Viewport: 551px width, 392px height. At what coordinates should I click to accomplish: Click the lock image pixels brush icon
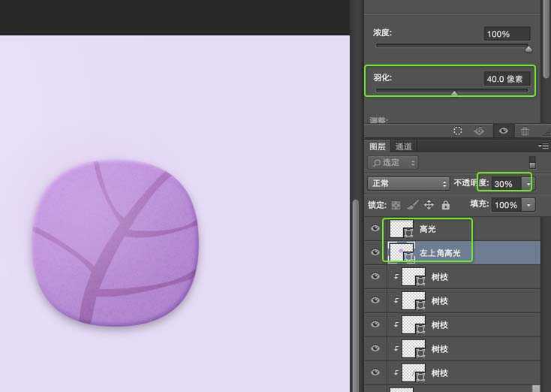point(412,205)
